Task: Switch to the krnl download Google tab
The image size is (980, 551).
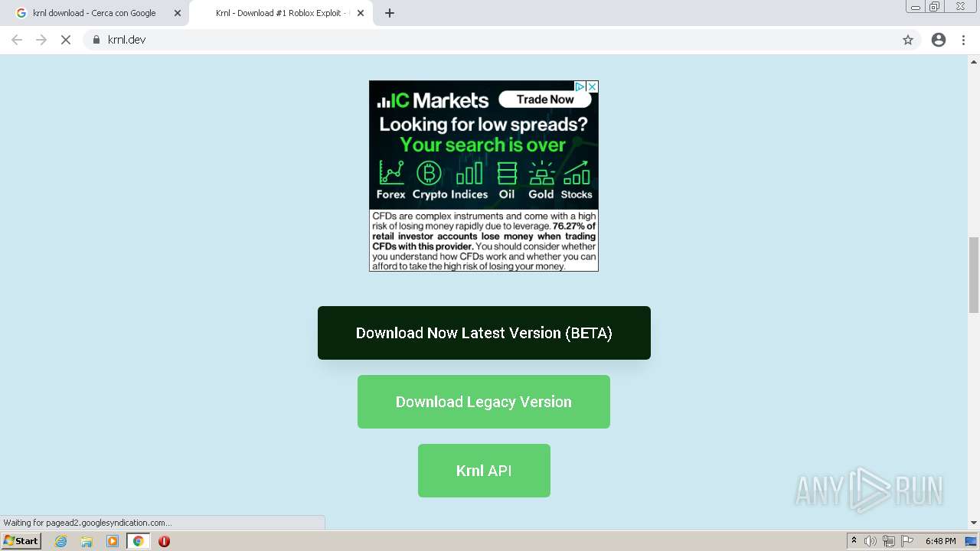Action: click(x=95, y=13)
